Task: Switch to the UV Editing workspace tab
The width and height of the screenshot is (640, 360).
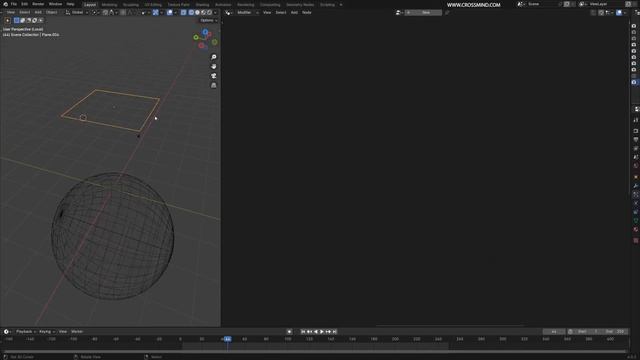Action: pyautogui.click(x=153, y=5)
